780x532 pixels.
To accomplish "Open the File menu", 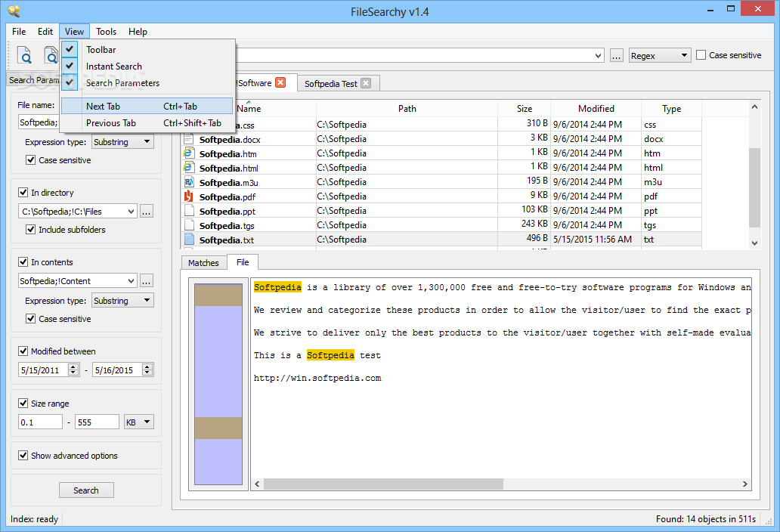I will click(x=19, y=31).
